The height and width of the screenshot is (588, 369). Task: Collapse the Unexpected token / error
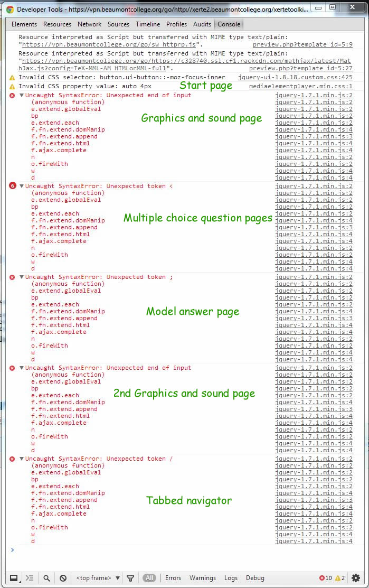click(x=21, y=459)
